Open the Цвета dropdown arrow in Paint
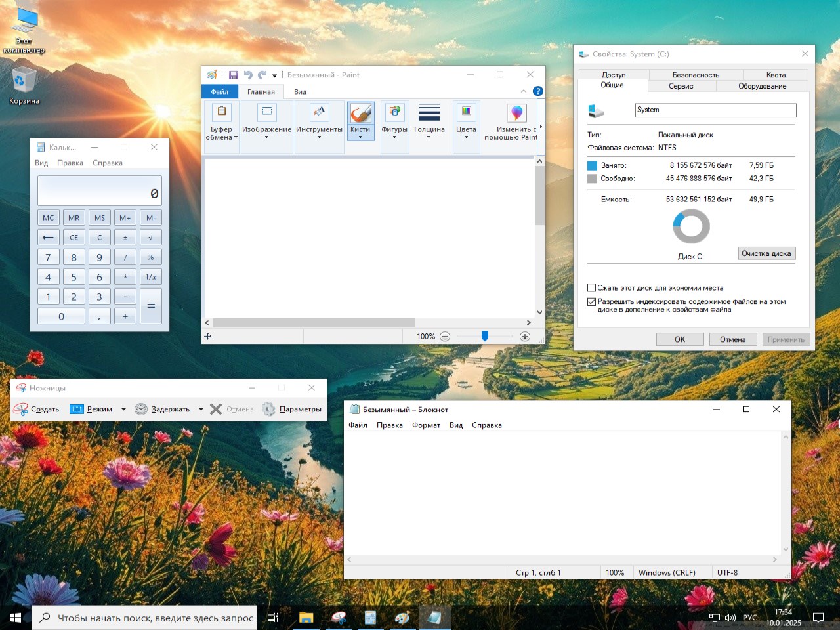Screen dimensions: 840x630 pyautogui.click(x=467, y=137)
